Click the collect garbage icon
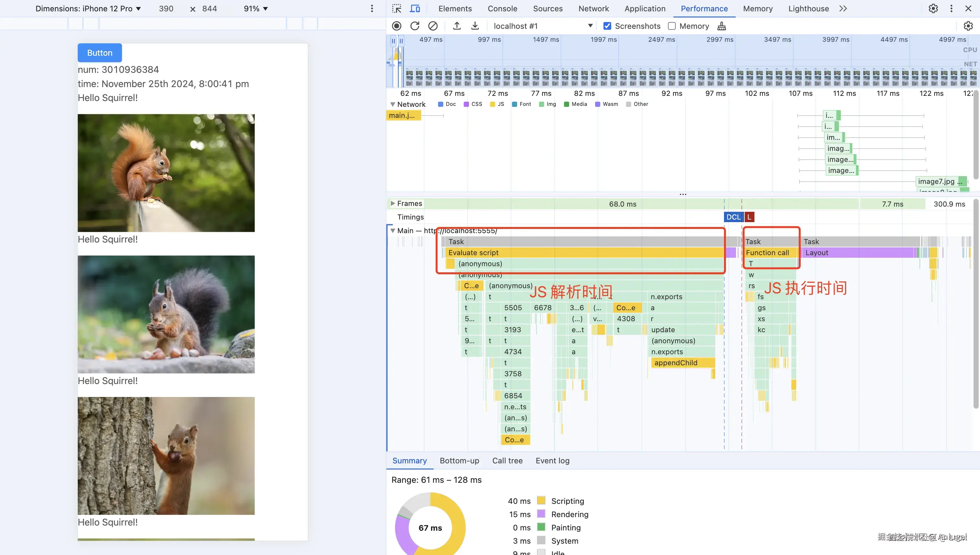980x555 pixels. [721, 26]
